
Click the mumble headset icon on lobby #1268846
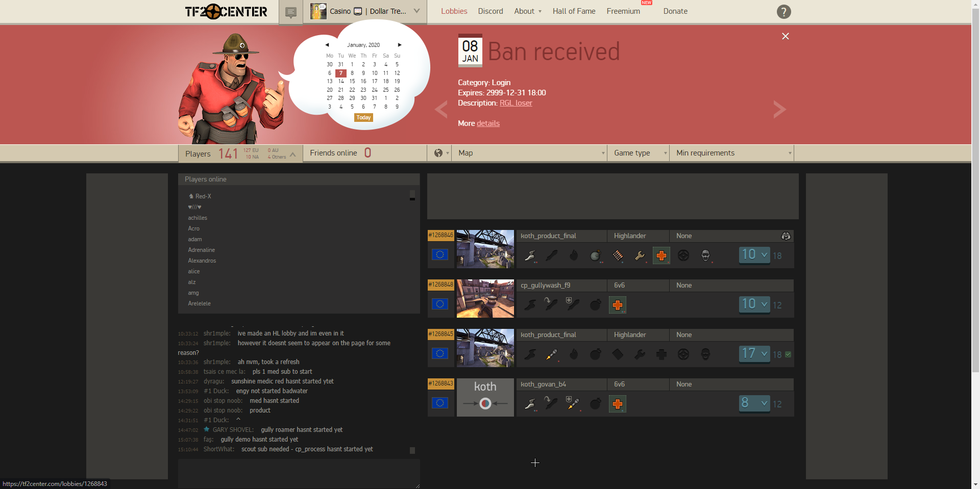(786, 236)
